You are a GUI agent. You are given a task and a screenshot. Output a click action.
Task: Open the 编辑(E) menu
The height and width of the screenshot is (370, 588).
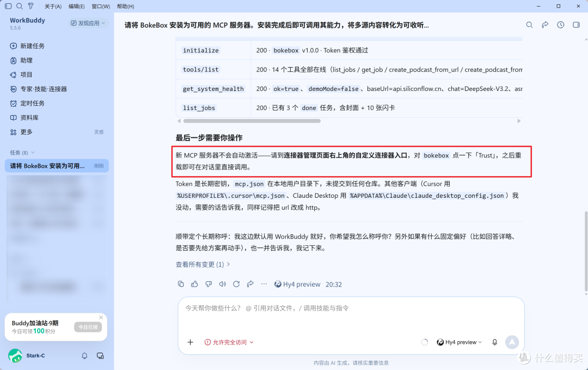(x=77, y=7)
